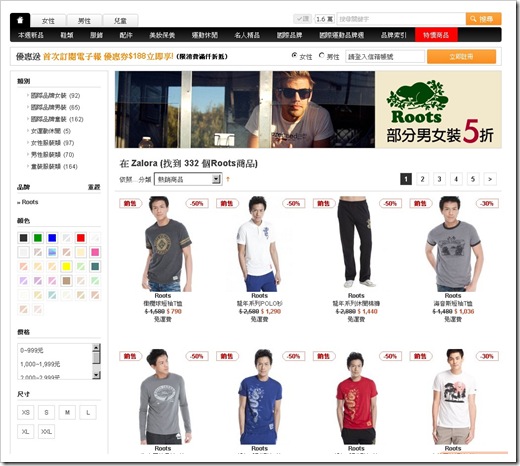Click the -30% badge on the grey ringer tee

(487, 203)
